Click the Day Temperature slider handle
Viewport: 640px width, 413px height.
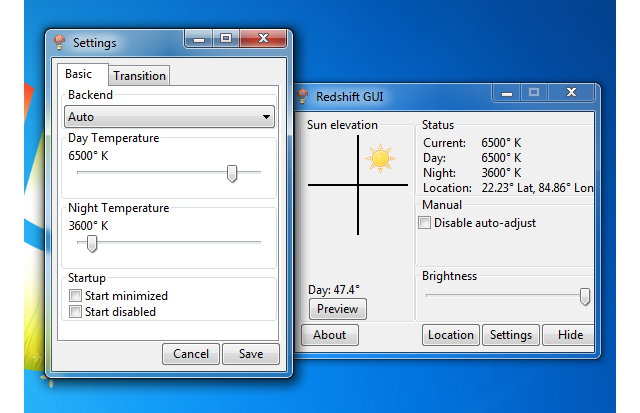coord(232,174)
